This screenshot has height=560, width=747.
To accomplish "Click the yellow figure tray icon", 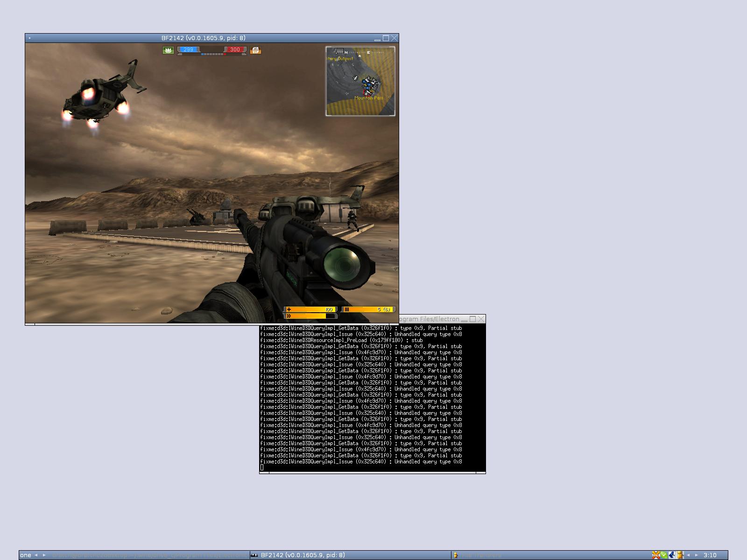I will [680, 555].
